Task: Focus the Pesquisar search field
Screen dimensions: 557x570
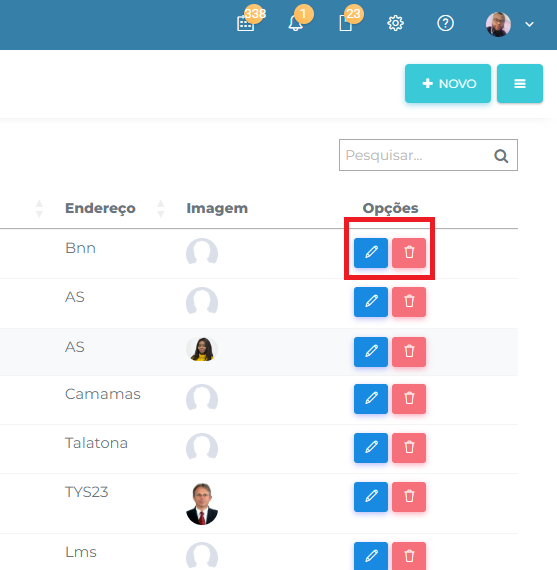Action: click(x=428, y=155)
